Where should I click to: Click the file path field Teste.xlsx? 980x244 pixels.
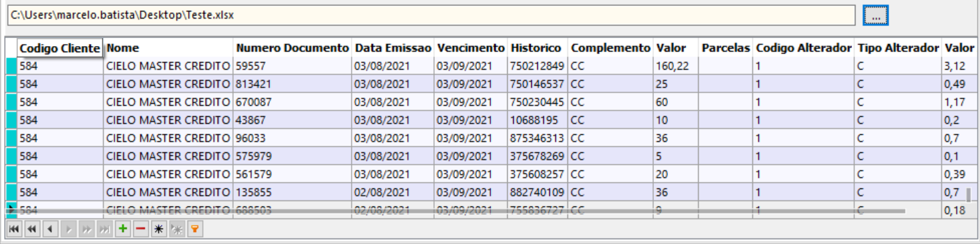pos(431,15)
